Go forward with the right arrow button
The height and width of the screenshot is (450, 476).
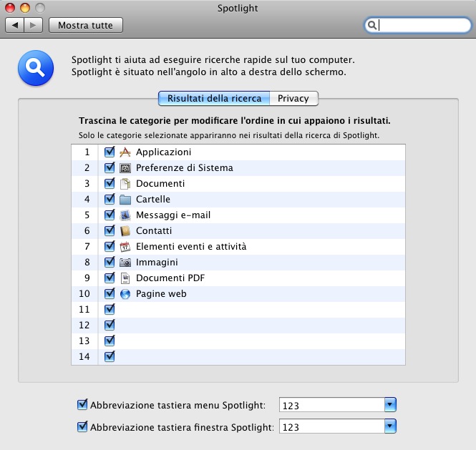33,25
